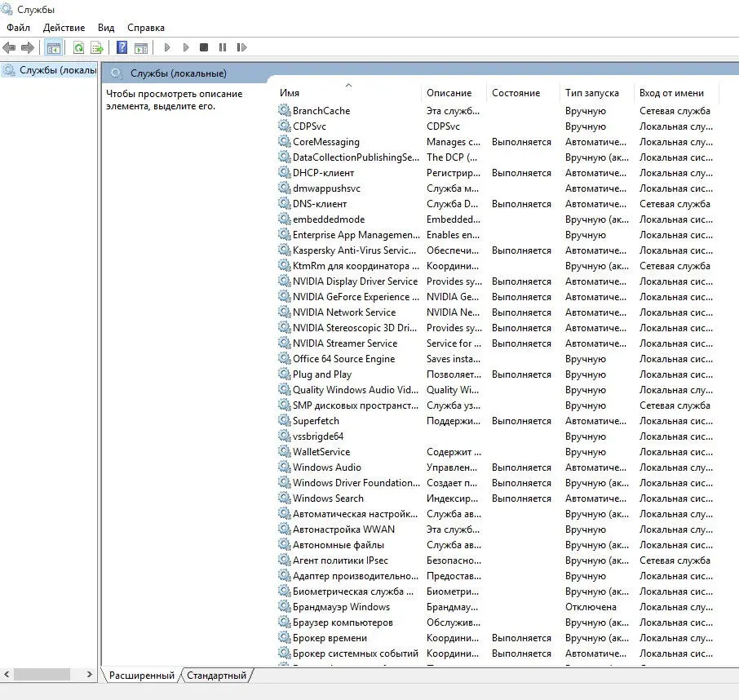Viewport: 739px width, 700px height.
Task: Click the Start service play icon
Action: [x=167, y=47]
